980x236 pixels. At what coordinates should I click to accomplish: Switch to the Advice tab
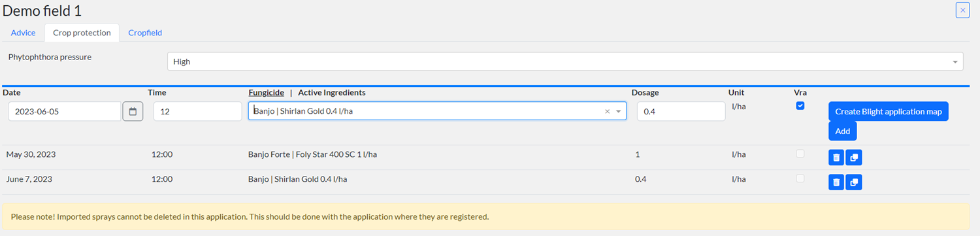[x=23, y=33]
